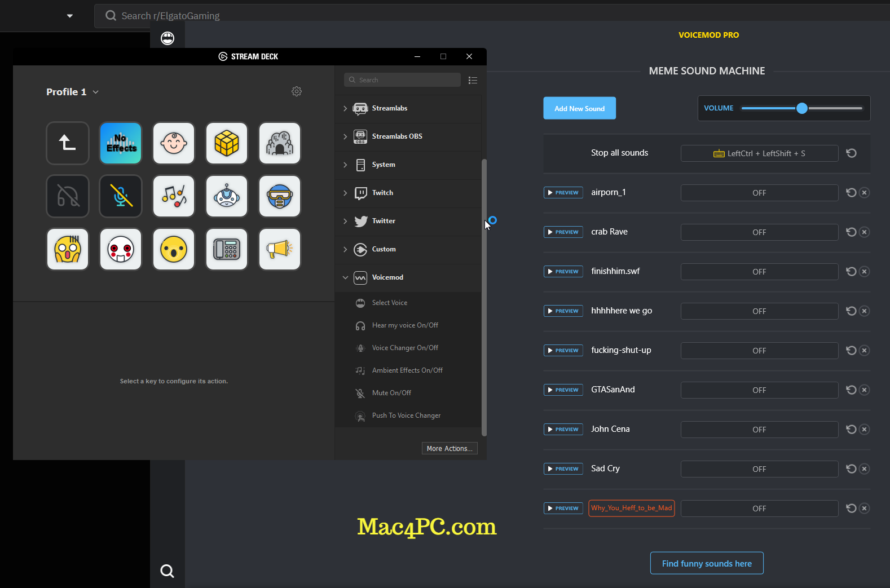The image size is (890, 588).
Task: Set hotkey for hhhhhere we go
Action: coord(759,311)
